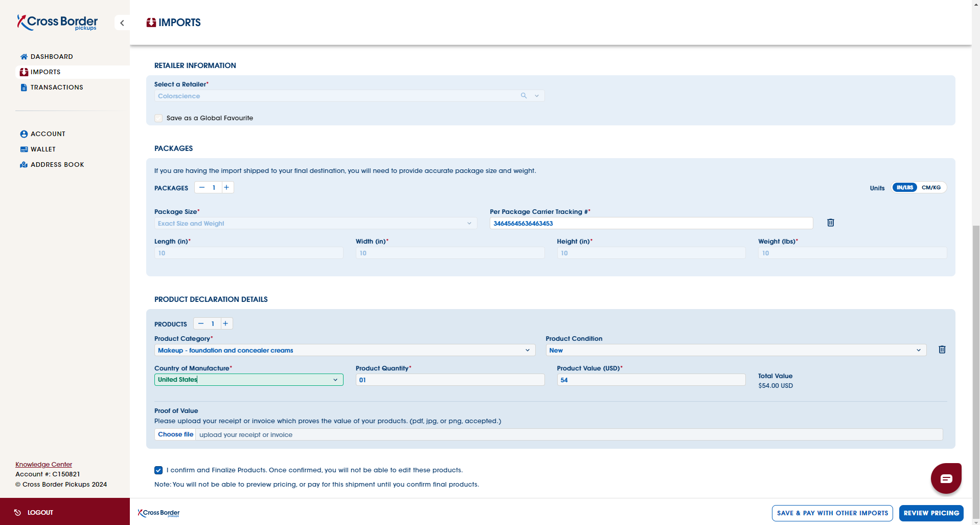The width and height of the screenshot is (980, 525).
Task: Open Account in the sidebar
Action: point(48,134)
